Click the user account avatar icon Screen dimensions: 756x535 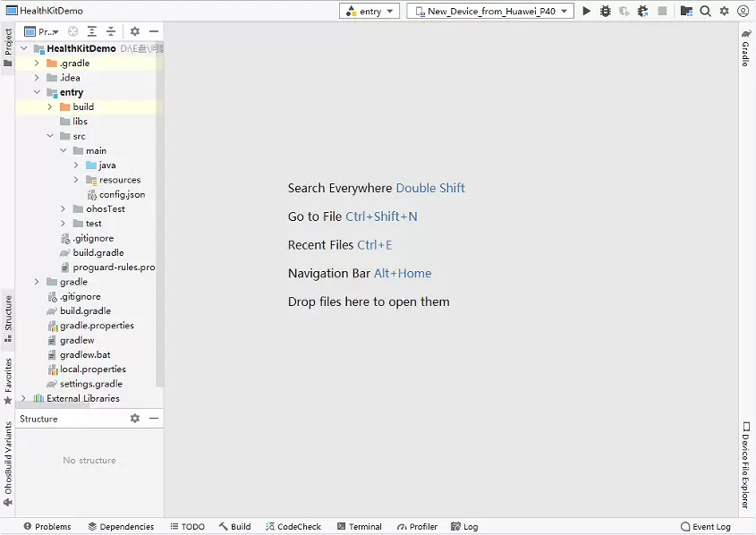click(x=743, y=12)
